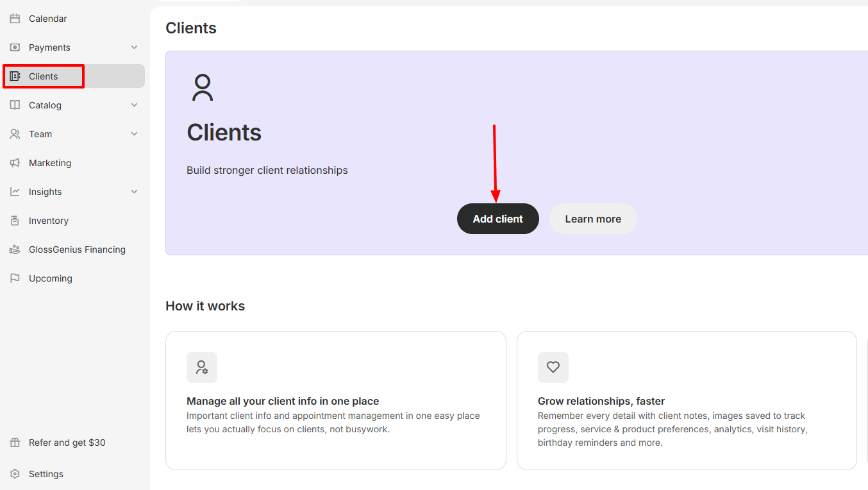Click the Catalog book icon

(x=15, y=105)
